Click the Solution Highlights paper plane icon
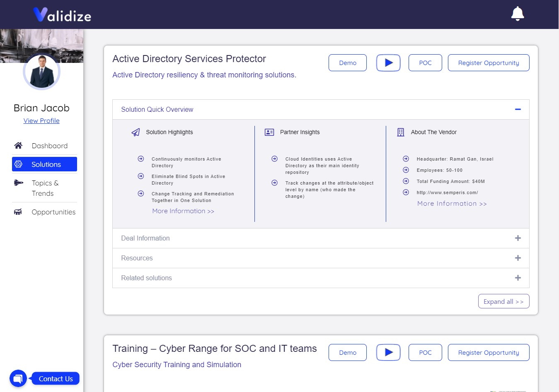 [x=136, y=132]
